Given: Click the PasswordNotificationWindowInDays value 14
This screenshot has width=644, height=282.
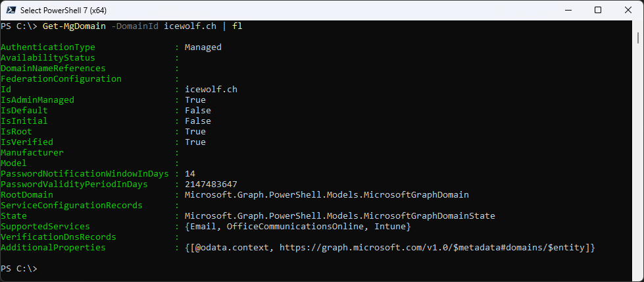Looking at the screenshot, I should coord(190,174).
